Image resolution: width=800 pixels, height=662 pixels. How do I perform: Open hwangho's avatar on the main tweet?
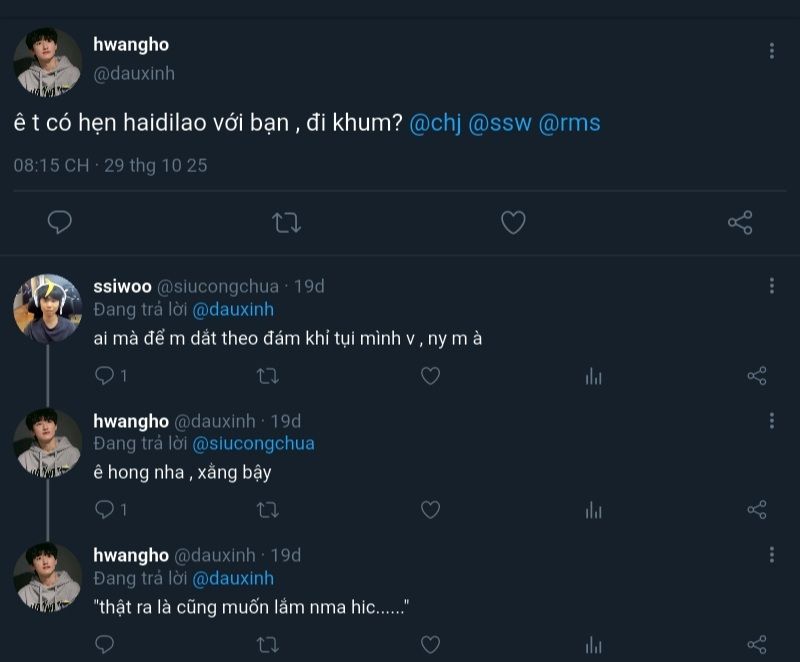pyautogui.click(x=47, y=62)
